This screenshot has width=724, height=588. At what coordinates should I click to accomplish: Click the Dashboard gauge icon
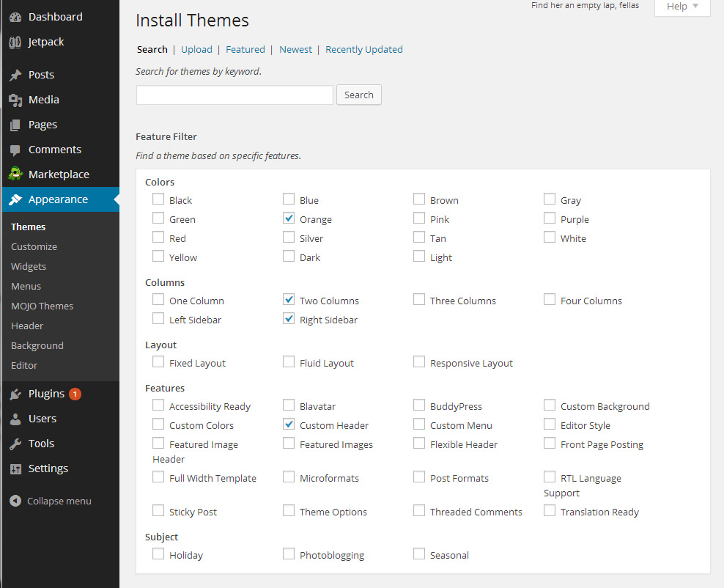coord(15,17)
